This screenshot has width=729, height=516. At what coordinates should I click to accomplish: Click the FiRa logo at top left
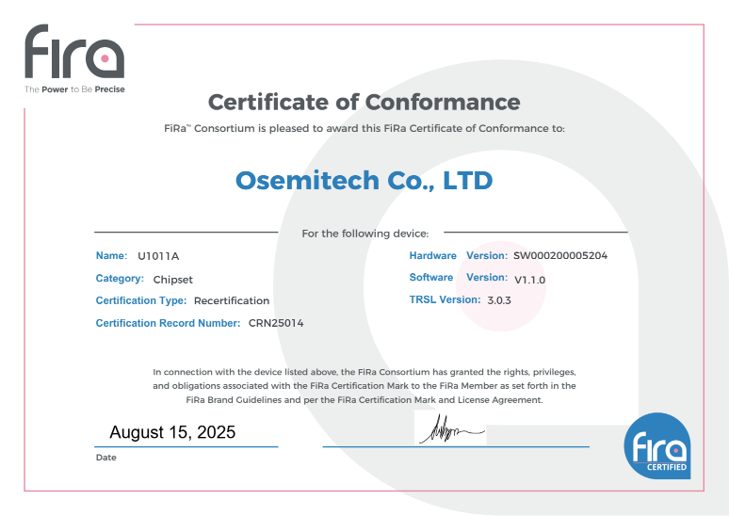[74, 52]
